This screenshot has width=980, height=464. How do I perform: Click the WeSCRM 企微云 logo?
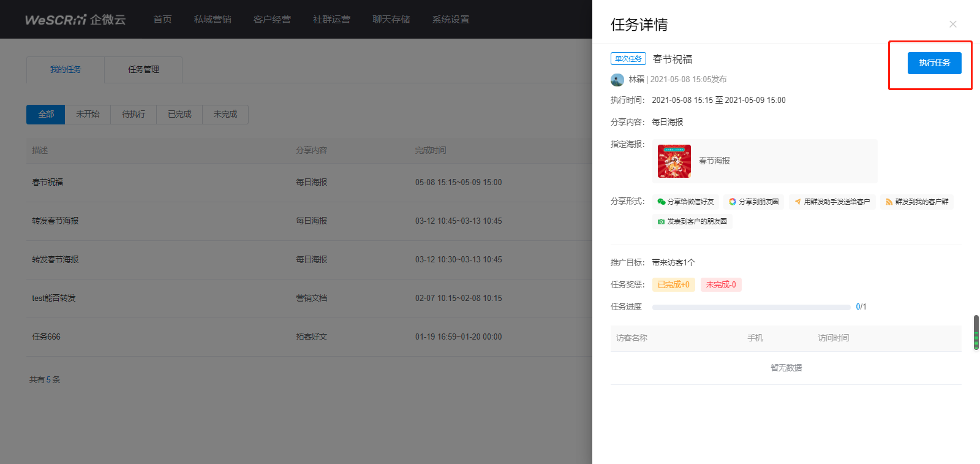coord(75,20)
